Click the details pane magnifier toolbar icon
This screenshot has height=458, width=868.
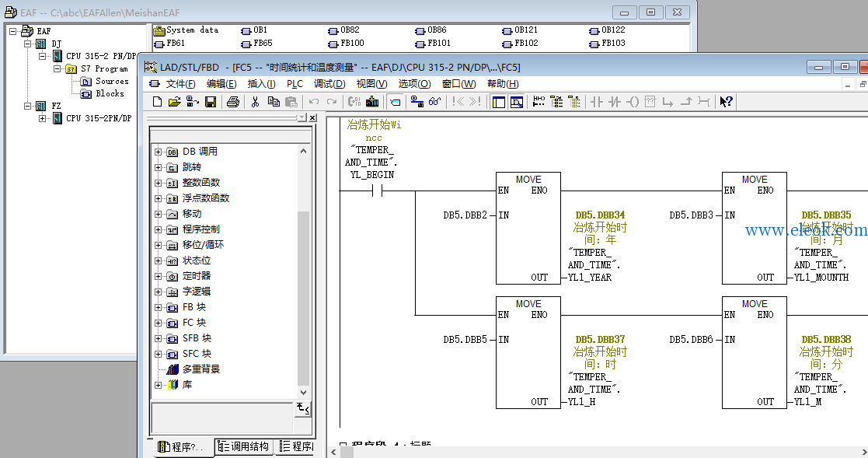(x=517, y=102)
